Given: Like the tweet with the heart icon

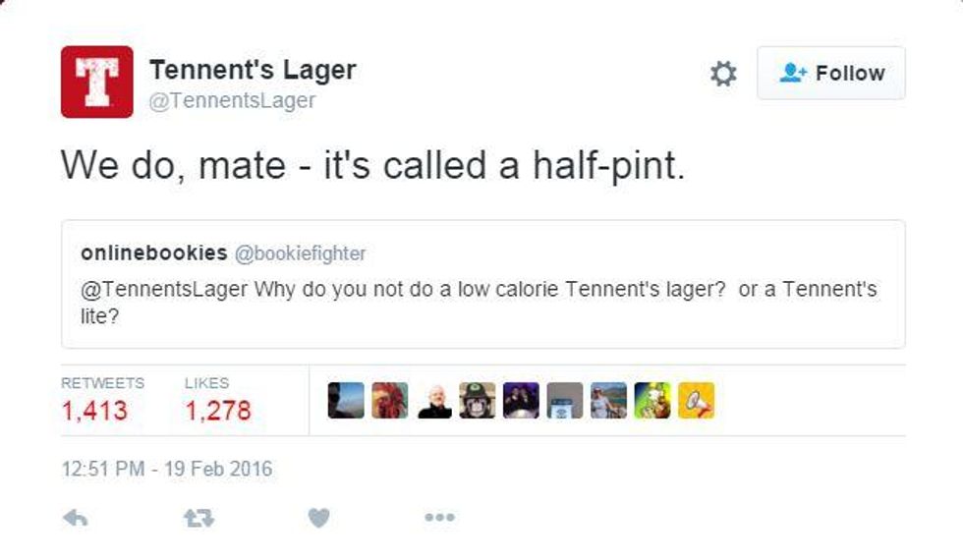Looking at the screenshot, I should 318,519.
